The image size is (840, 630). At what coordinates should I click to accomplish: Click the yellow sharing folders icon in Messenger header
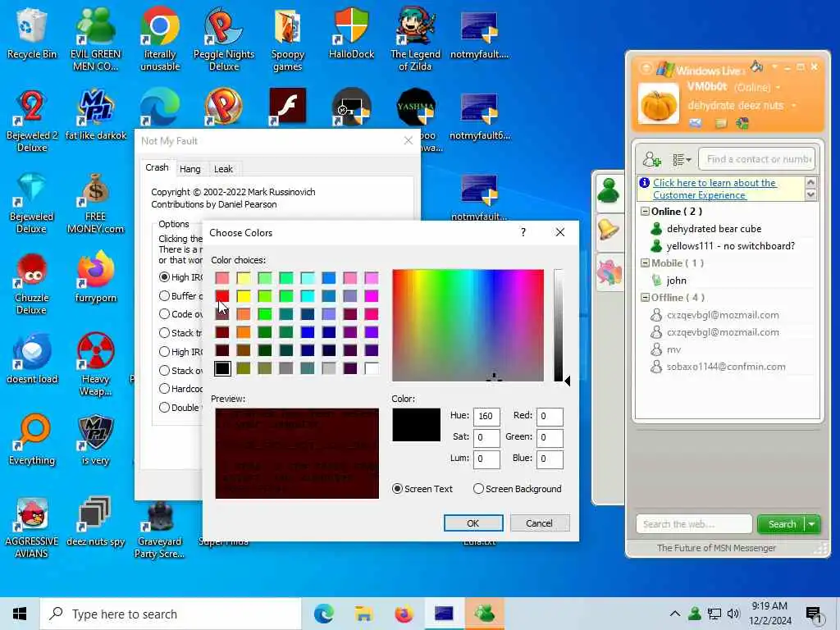point(721,124)
